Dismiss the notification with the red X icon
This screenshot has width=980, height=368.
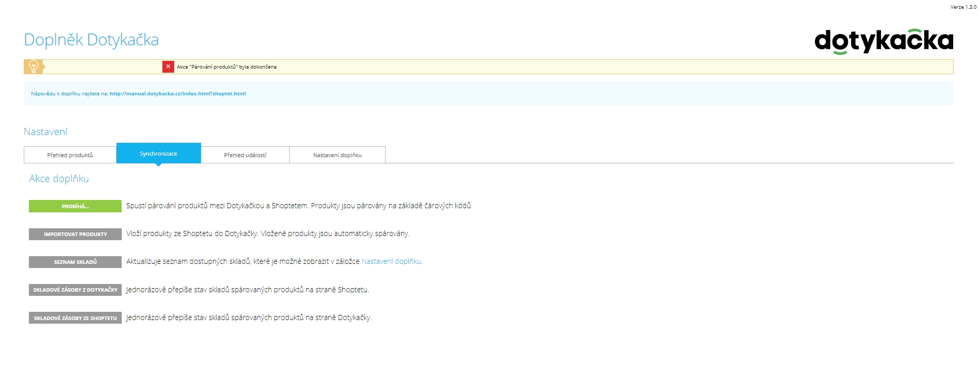[168, 66]
